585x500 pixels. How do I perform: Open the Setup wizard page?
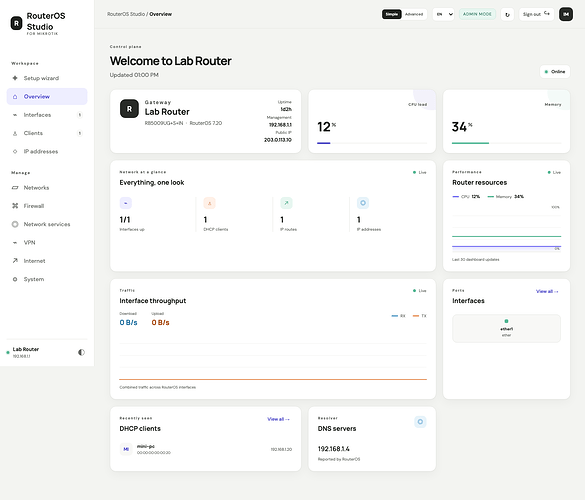click(47, 78)
